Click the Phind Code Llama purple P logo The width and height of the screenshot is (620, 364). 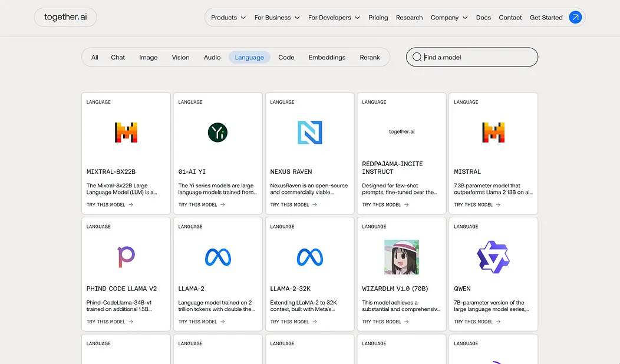tap(126, 257)
